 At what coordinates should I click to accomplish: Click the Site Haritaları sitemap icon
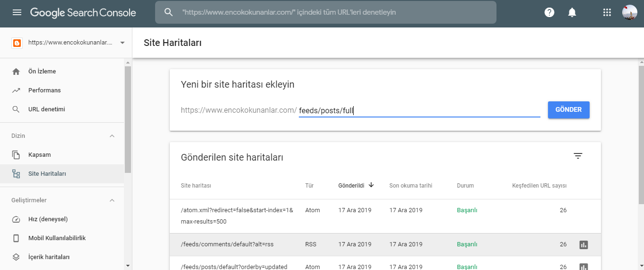pyautogui.click(x=16, y=174)
